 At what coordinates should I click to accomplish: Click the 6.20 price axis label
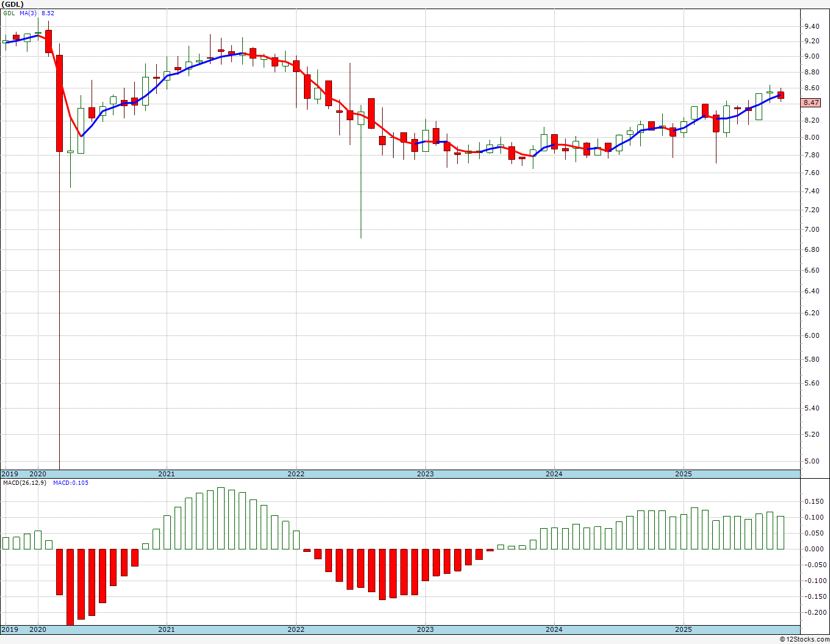tap(812, 313)
